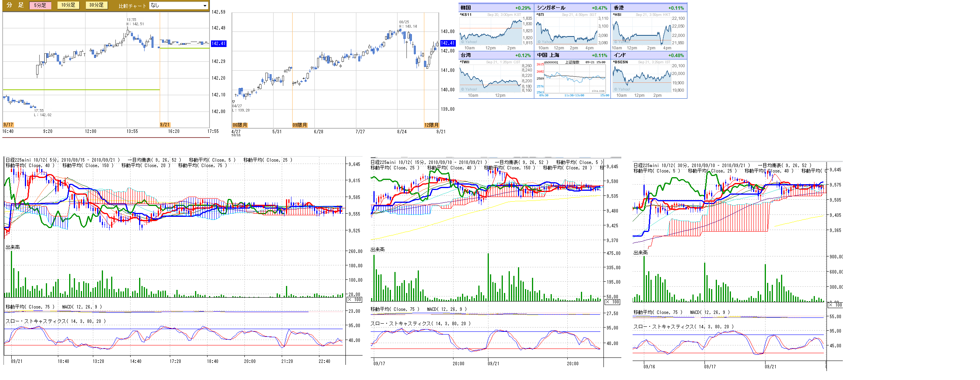This screenshot has height=380, width=980.
Task: Select the 5分足 timeframe button
Action: pyautogui.click(x=40, y=5)
